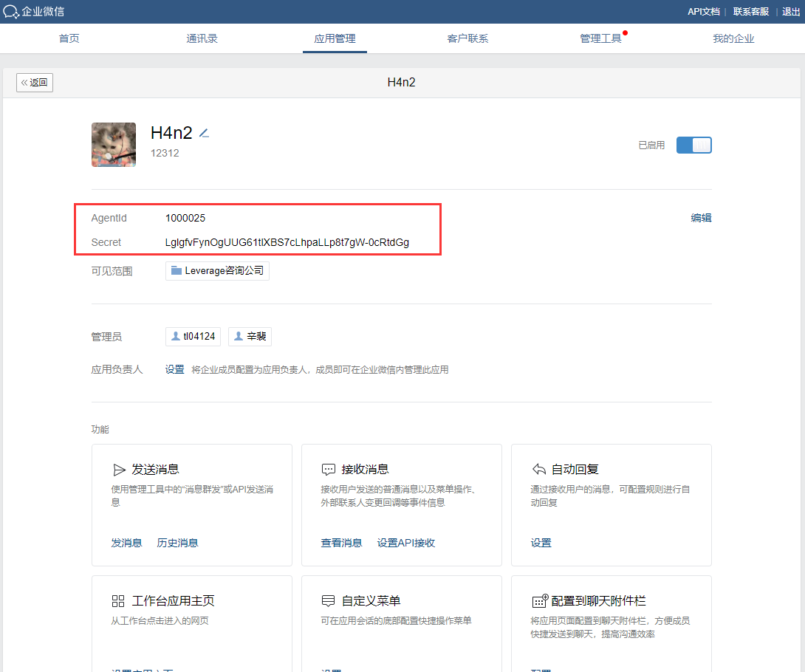Viewport: 805px width, 672px height.
Task: Click the pencil icon next to H4n2
Action: 205,134
